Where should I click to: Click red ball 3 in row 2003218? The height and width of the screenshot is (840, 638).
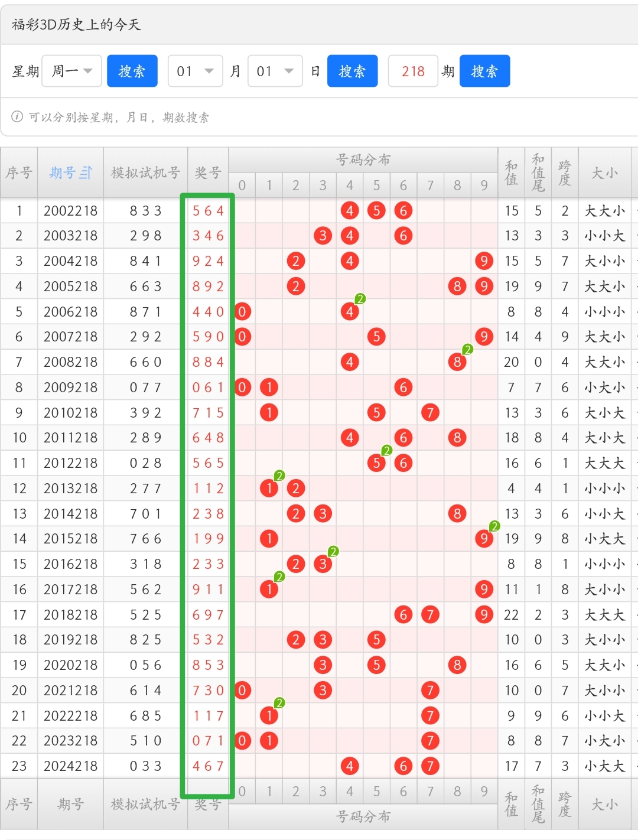coord(323,236)
